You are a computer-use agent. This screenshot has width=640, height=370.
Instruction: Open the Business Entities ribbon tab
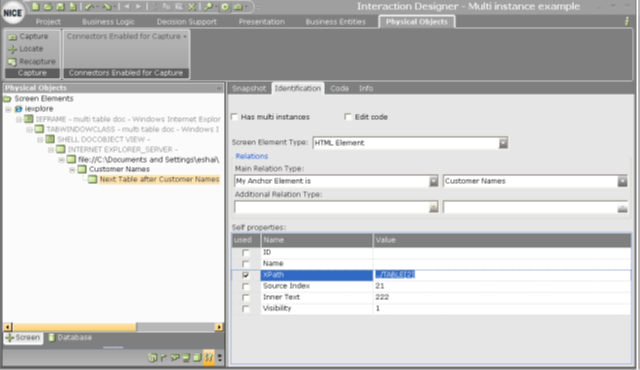tap(336, 22)
